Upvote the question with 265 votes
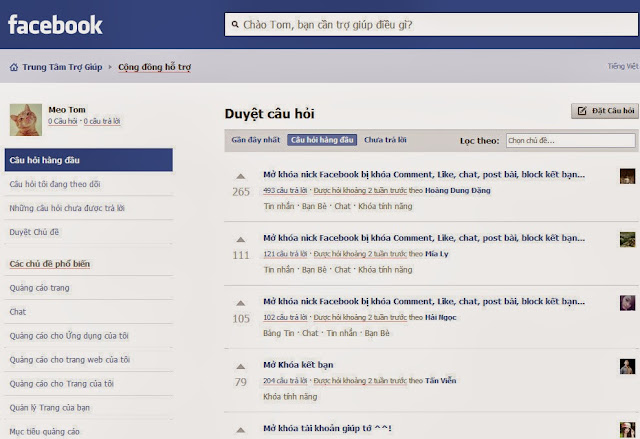Screen dimensions: 640x439 [241, 176]
